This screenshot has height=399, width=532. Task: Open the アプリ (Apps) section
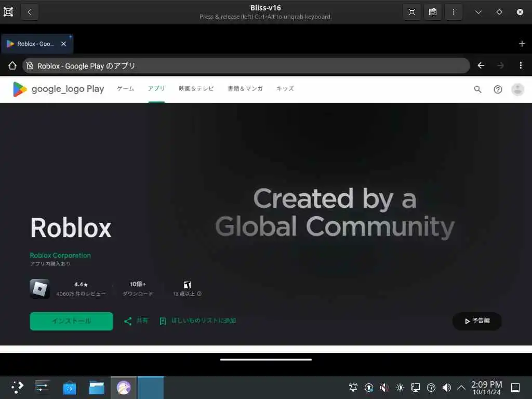156,88
